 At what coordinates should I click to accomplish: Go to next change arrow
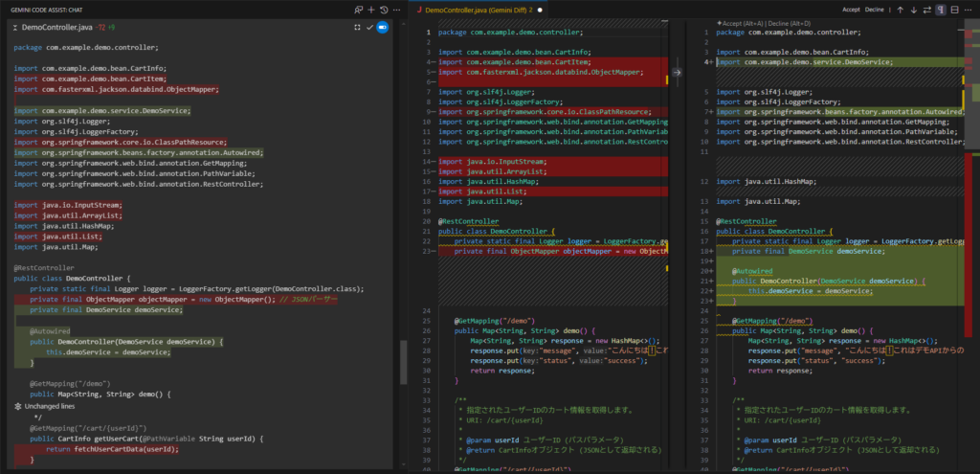click(914, 10)
